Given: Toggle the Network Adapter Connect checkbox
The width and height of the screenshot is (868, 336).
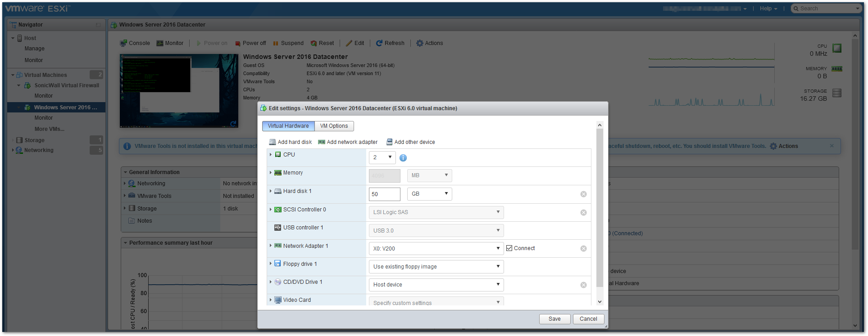Looking at the screenshot, I should [509, 248].
